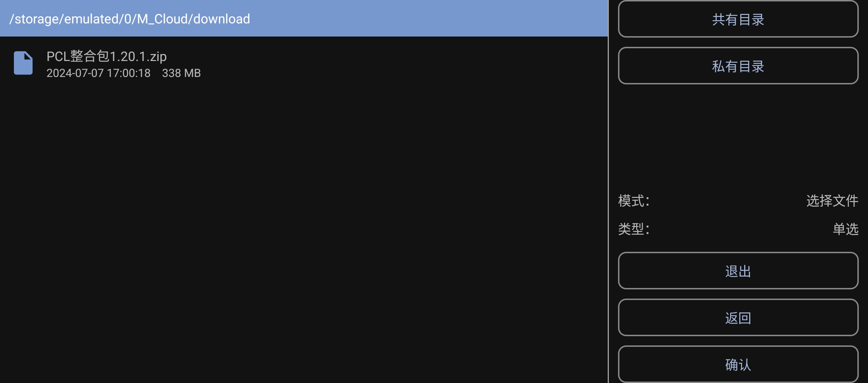Open the 私有目录 private directory
Viewport: 868px width, 383px height.
click(x=738, y=66)
